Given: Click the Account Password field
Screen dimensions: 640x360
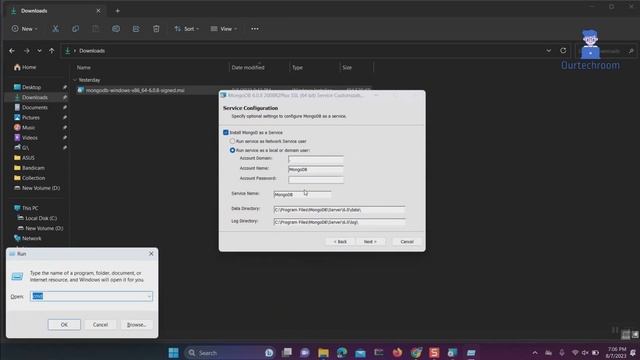Looking at the screenshot, I should (316, 179).
